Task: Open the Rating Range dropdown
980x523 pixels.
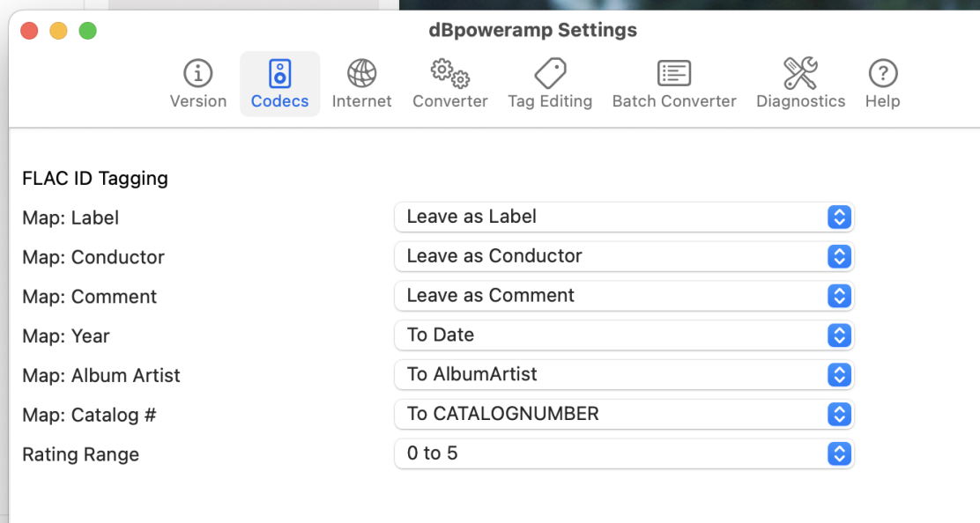Action: click(x=624, y=453)
